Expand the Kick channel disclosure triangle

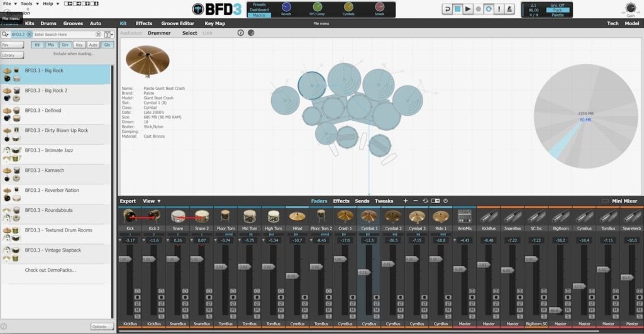click(120, 240)
